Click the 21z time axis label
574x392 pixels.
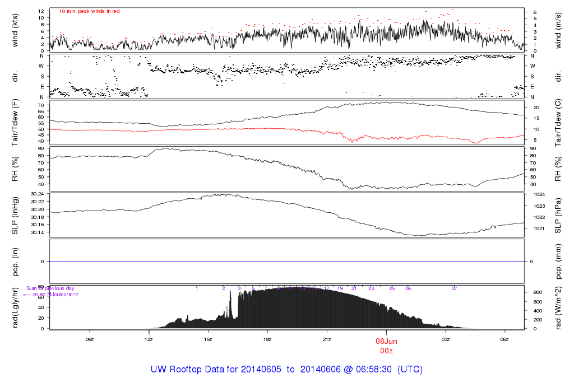pos(327,339)
